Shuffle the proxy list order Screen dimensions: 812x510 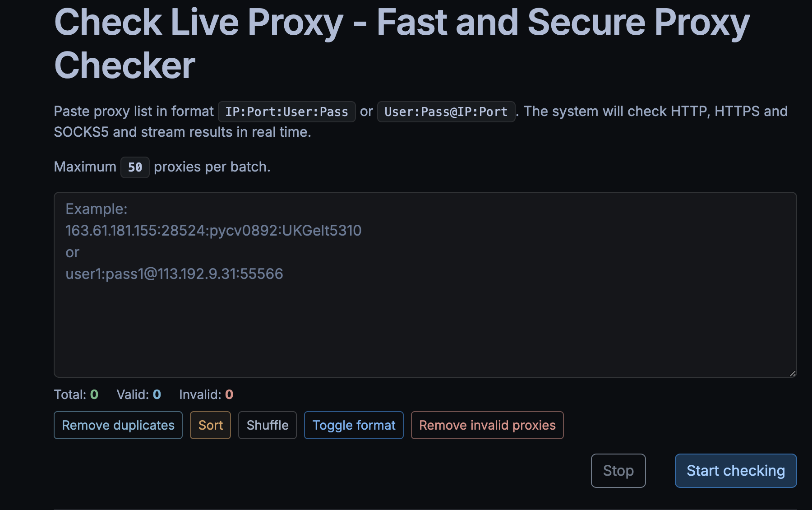point(267,425)
